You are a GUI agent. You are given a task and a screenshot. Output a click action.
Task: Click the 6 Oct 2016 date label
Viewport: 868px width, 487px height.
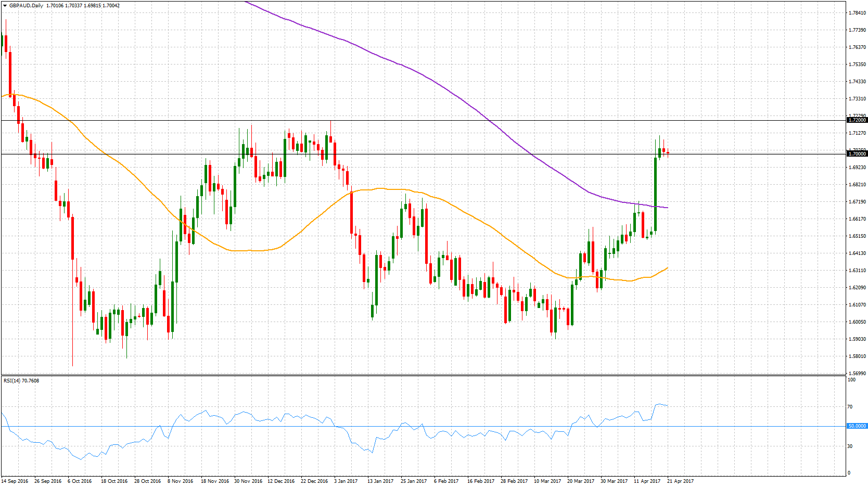click(80, 481)
